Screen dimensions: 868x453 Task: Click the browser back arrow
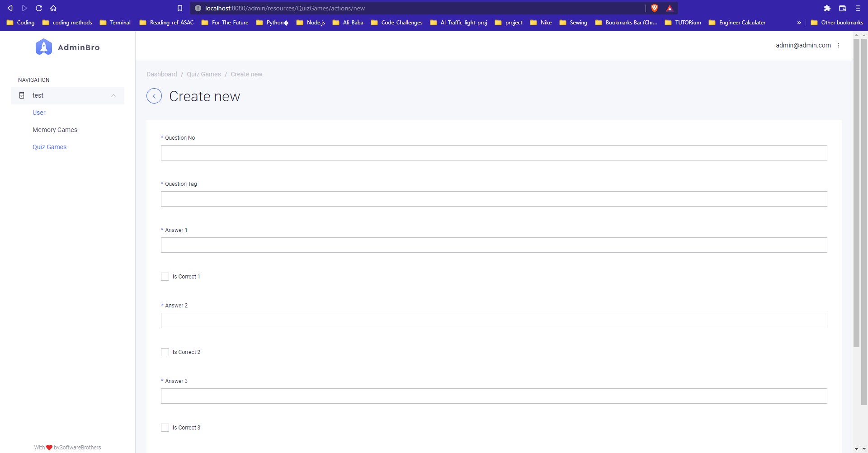(10, 8)
